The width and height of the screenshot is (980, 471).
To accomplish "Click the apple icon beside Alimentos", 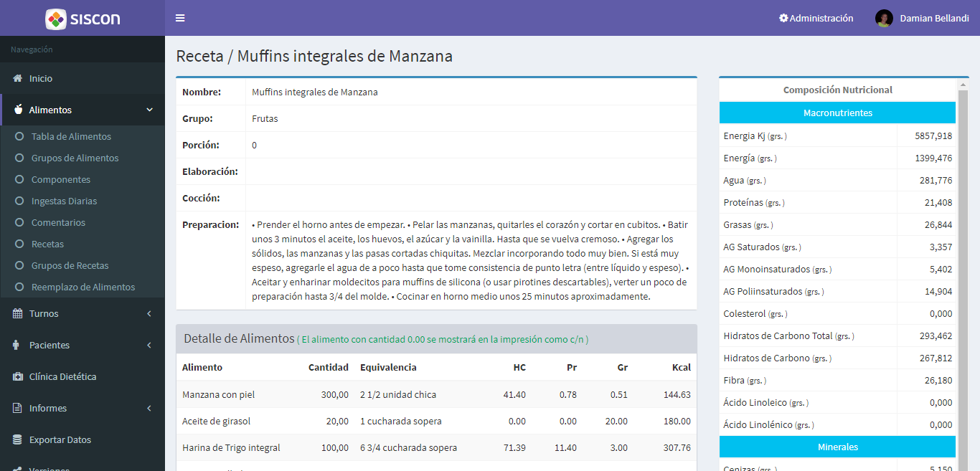I will (x=18, y=110).
